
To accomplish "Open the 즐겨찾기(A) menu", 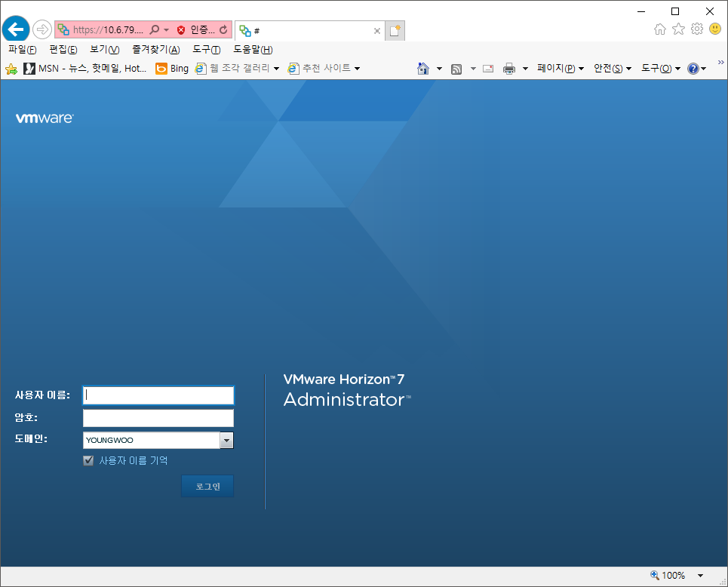I will 156,50.
